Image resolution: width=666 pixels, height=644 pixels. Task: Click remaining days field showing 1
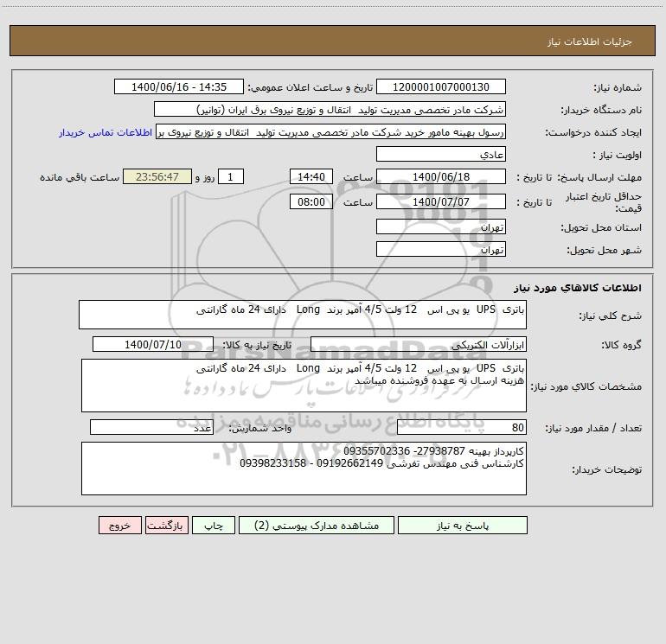(x=231, y=176)
